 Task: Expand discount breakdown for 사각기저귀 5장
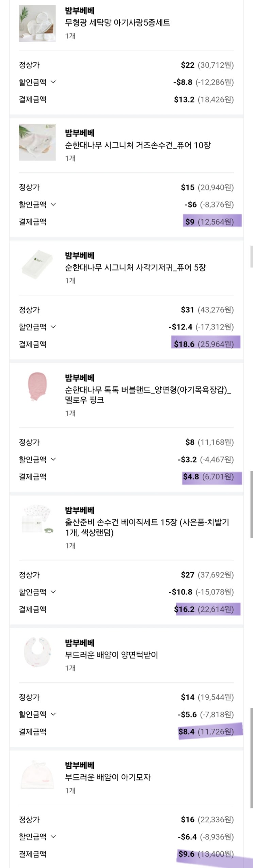[53, 327]
